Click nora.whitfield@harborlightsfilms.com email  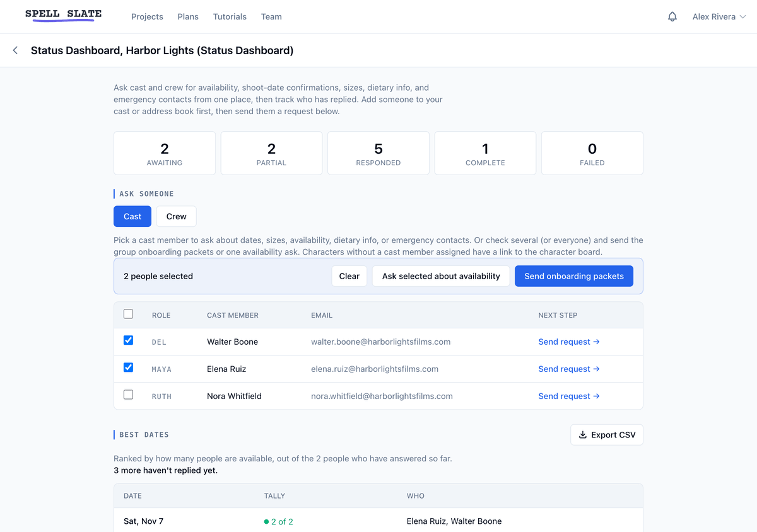point(382,396)
